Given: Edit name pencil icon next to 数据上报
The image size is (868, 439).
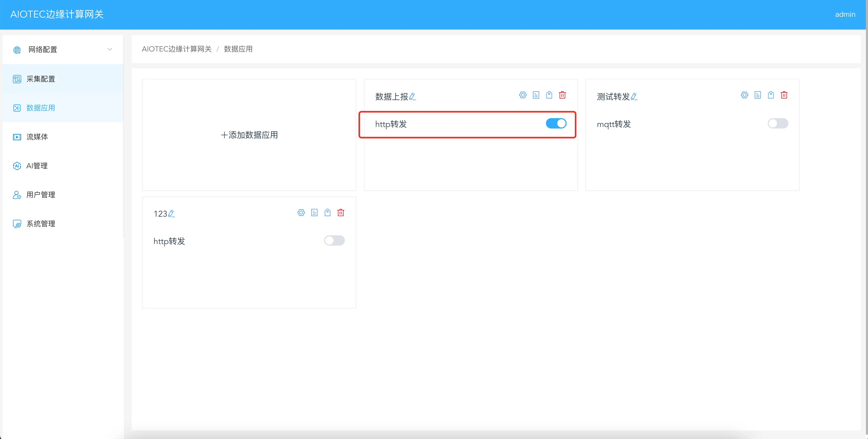Looking at the screenshot, I should pyautogui.click(x=413, y=97).
